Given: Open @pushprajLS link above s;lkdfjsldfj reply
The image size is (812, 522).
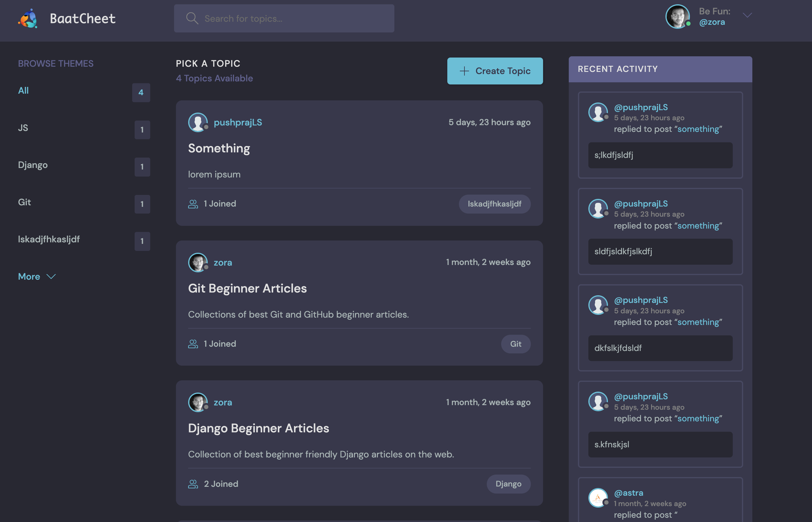Looking at the screenshot, I should tap(641, 107).
